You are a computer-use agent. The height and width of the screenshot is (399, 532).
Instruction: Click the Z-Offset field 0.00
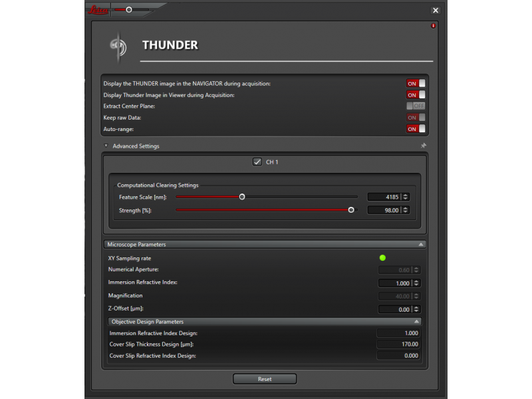pyautogui.click(x=395, y=309)
